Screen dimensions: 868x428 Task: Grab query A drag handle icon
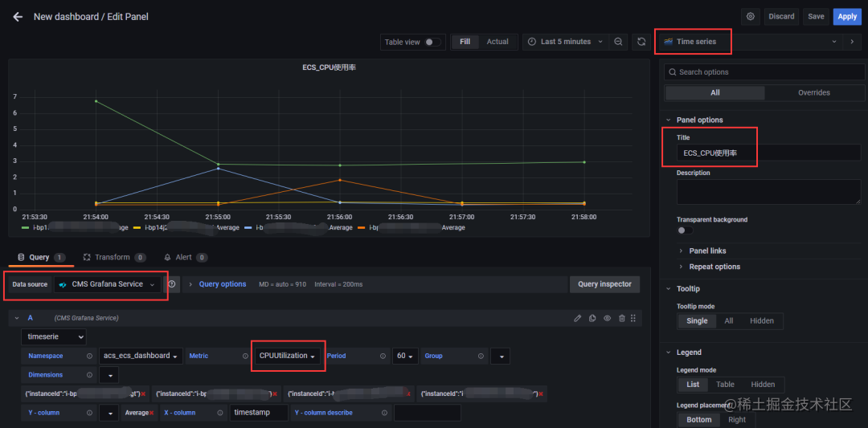pyautogui.click(x=633, y=318)
